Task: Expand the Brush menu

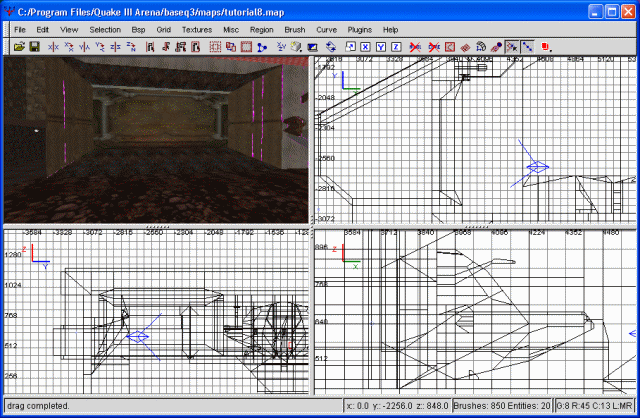Action: [x=295, y=30]
